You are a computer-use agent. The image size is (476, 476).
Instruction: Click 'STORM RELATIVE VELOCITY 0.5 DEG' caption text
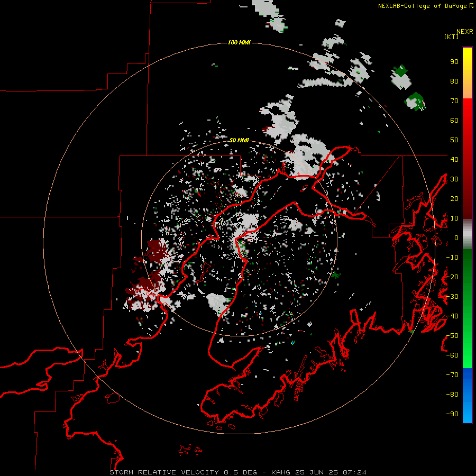[x=183, y=472]
